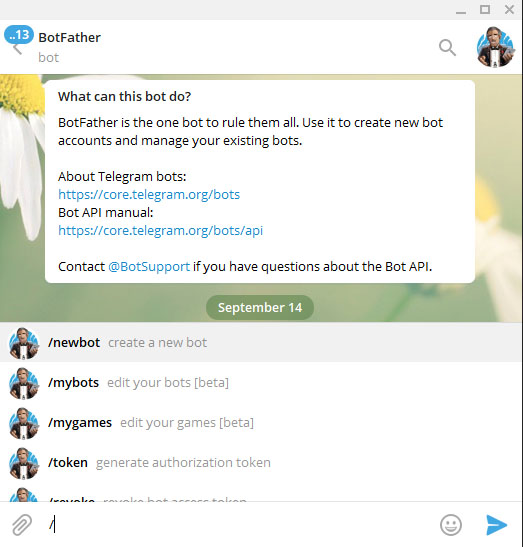
Task: Click the BotFather chat title
Action: (x=69, y=37)
